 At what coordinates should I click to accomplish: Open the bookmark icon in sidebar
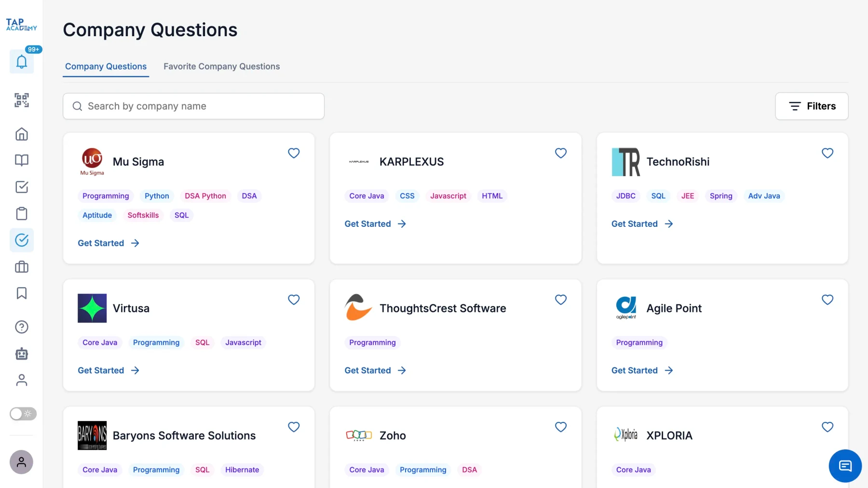(x=22, y=293)
